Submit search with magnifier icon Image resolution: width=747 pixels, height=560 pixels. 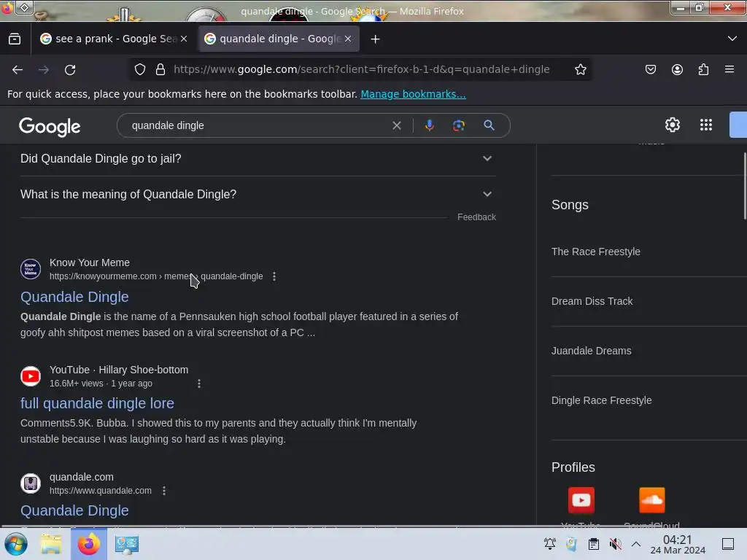click(489, 125)
